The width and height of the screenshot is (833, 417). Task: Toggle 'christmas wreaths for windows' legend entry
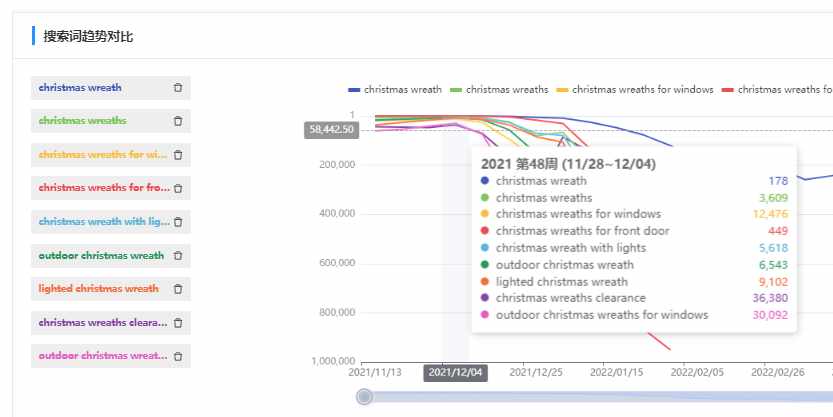point(635,90)
